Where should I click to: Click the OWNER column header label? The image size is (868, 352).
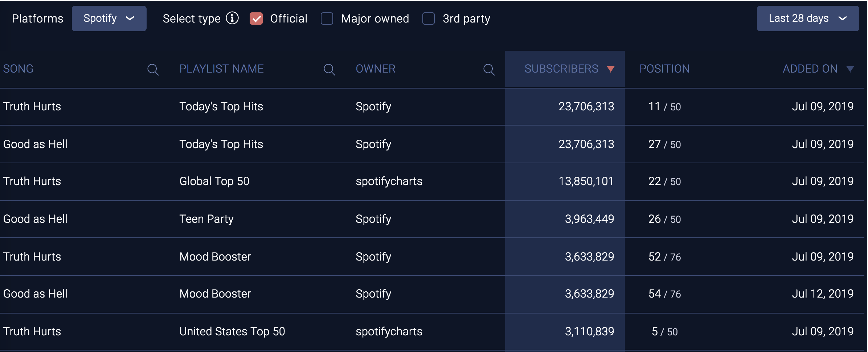376,69
